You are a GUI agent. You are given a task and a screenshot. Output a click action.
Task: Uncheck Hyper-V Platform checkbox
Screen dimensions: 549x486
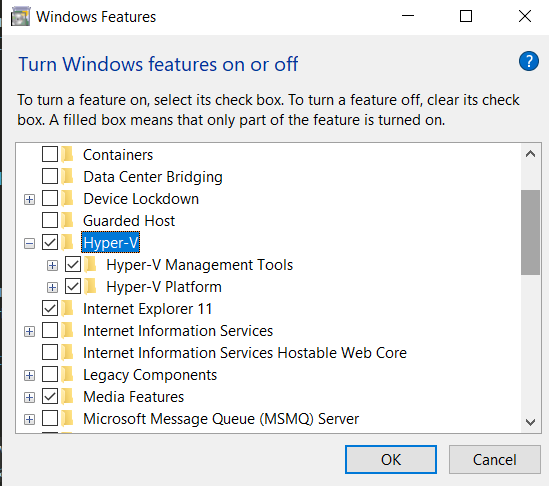pos(73,286)
